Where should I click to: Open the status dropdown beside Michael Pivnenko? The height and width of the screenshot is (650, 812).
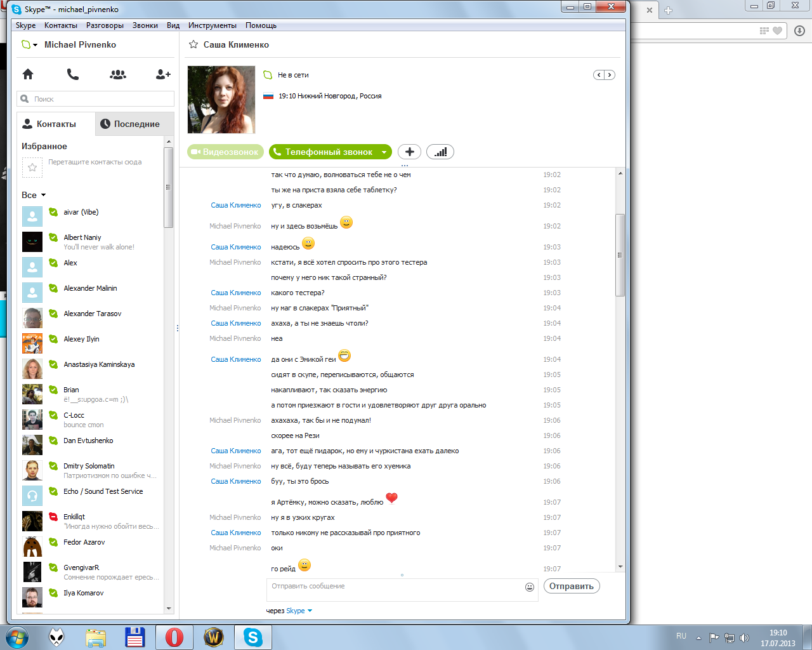pyautogui.click(x=30, y=45)
